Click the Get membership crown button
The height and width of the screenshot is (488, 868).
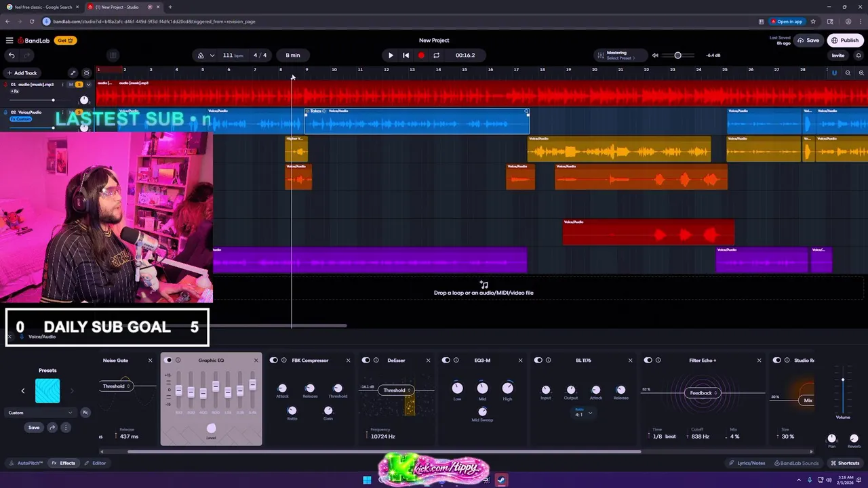coord(66,41)
